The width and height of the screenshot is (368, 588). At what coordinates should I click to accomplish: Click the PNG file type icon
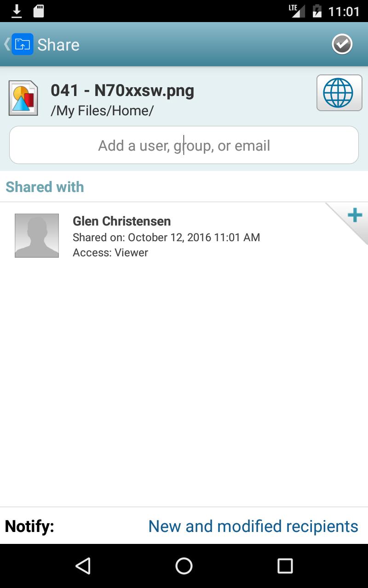click(23, 98)
